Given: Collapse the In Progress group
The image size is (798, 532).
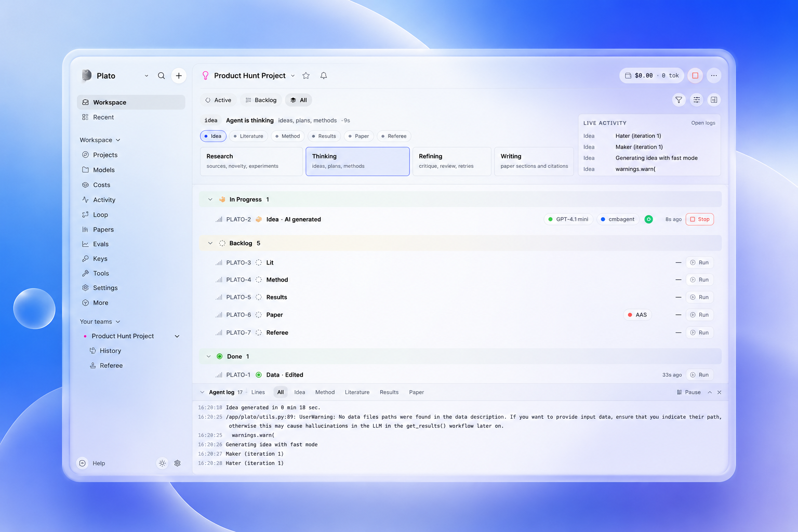Looking at the screenshot, I should [x=210, y=199].
